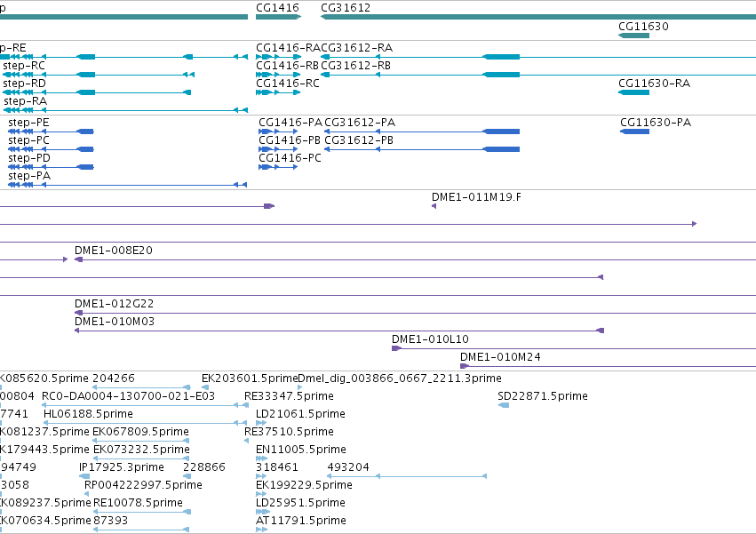Open protein CG1416-PC
This screenshot has height=534, width=756.
(290, 158)
